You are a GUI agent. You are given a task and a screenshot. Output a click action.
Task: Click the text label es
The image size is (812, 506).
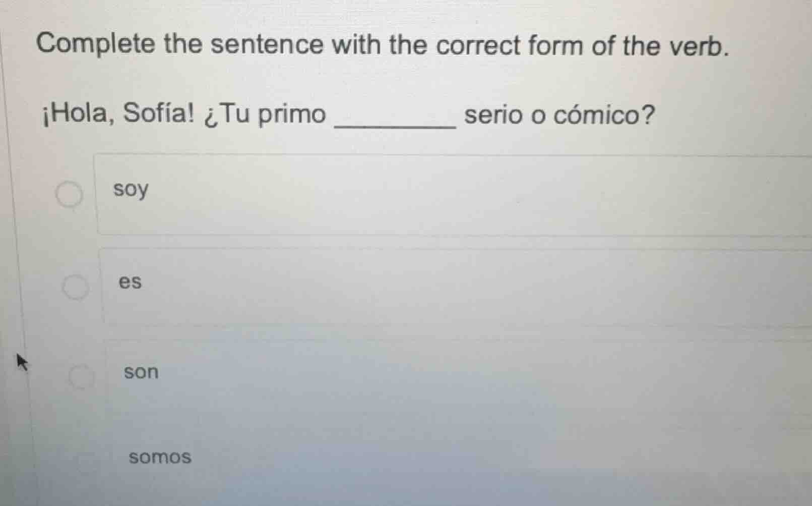[130, 282]
